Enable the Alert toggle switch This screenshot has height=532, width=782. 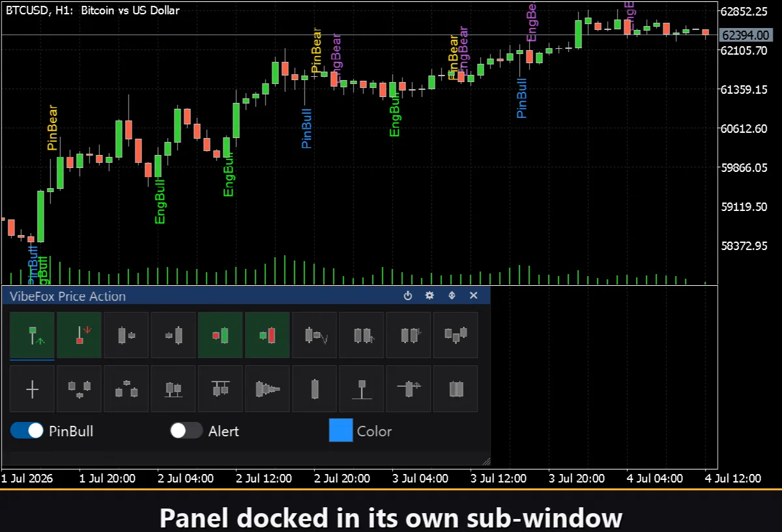(186, 430)
